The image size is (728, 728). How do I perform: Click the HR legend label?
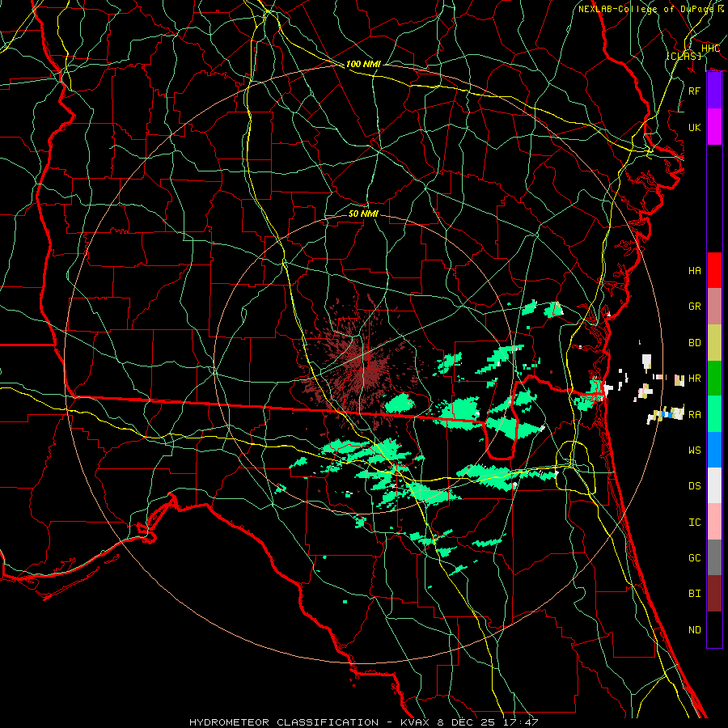pos(694,379)
